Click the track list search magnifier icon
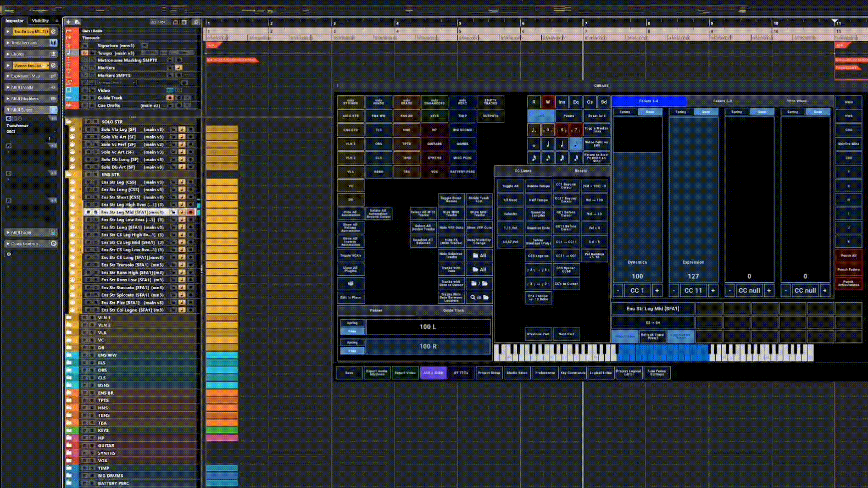The height and width of the screenshot is (488, 868). click(x=196, y=22)
